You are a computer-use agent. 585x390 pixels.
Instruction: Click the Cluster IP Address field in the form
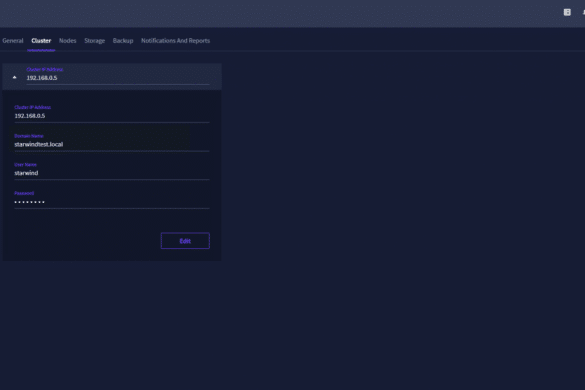point(112,113)
